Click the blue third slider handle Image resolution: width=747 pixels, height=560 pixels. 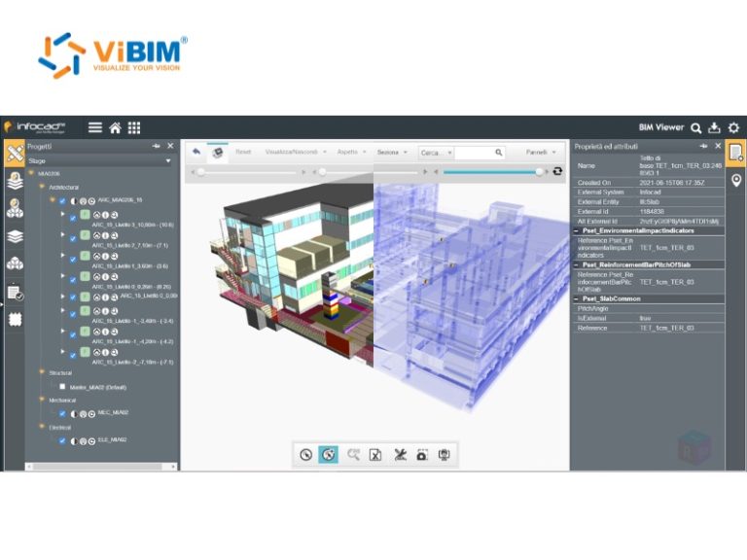tap(539, 172)
